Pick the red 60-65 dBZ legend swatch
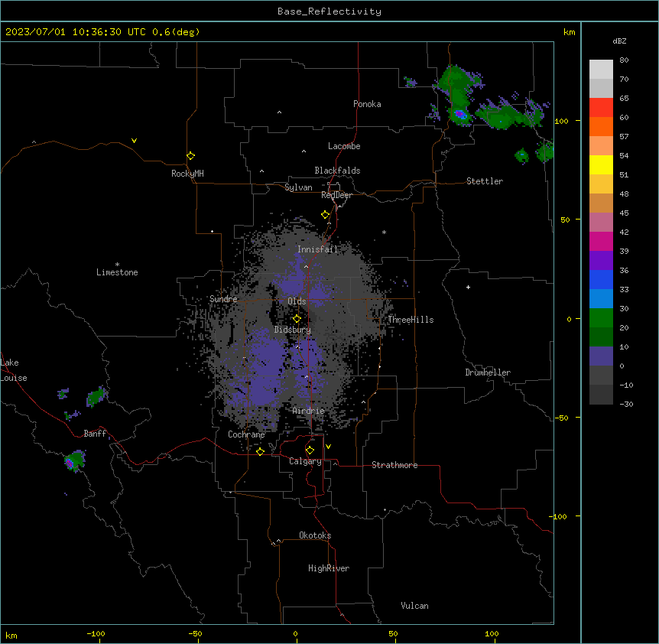659x644 pixels. pos(601,108)
